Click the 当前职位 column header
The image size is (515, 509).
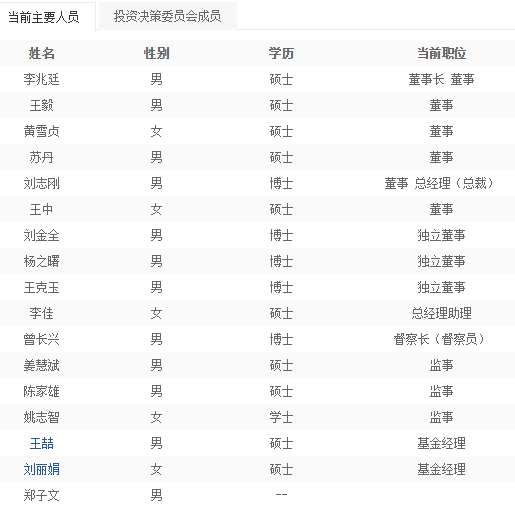tap(442, 53)
